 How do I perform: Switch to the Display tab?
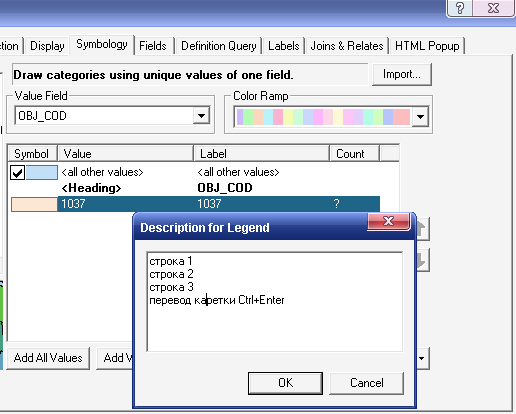47,46
